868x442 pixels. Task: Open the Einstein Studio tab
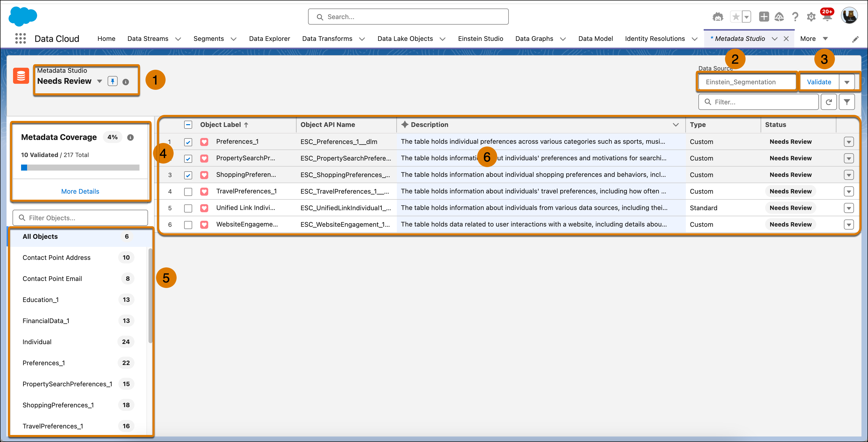480,39
